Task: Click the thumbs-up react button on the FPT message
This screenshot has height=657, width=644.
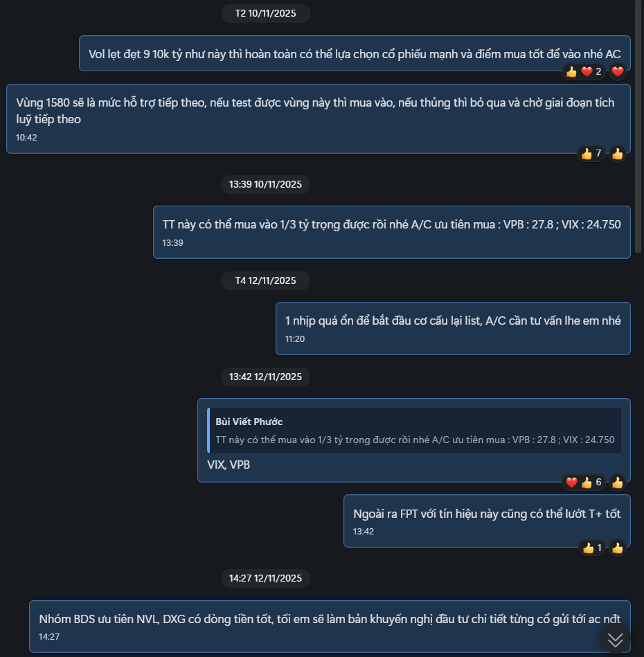Action: pos(618,548)
